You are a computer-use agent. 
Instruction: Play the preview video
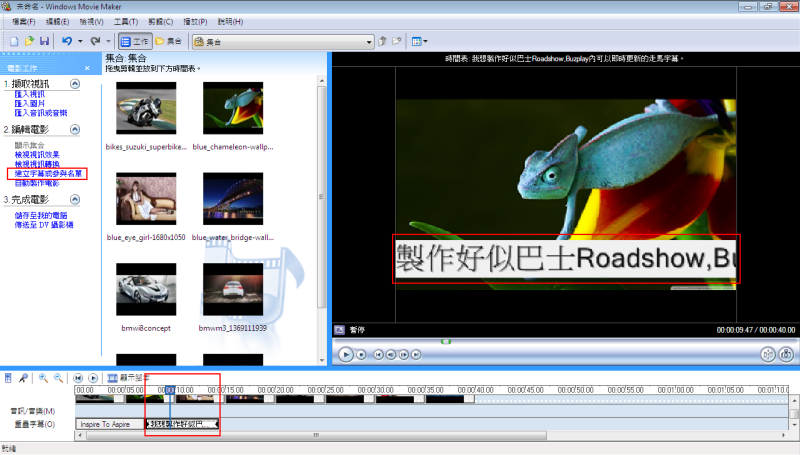click(x=345, y=355)
